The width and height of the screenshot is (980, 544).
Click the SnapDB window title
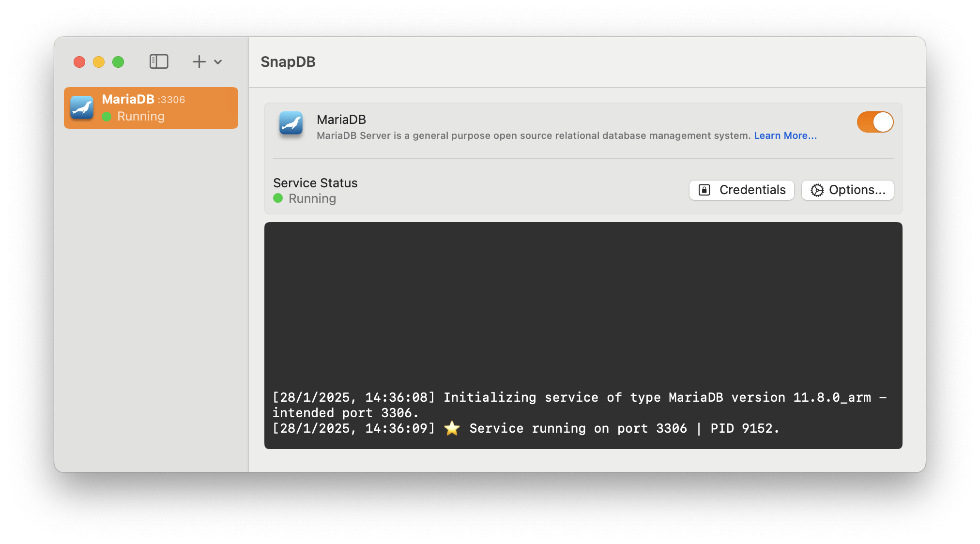point(288,62)
